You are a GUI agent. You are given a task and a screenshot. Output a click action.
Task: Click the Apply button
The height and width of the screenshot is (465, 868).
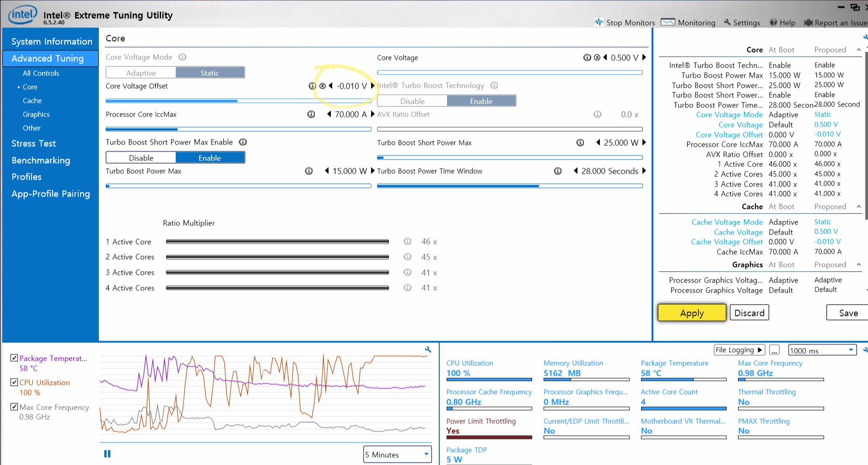(x=692, y=313)
